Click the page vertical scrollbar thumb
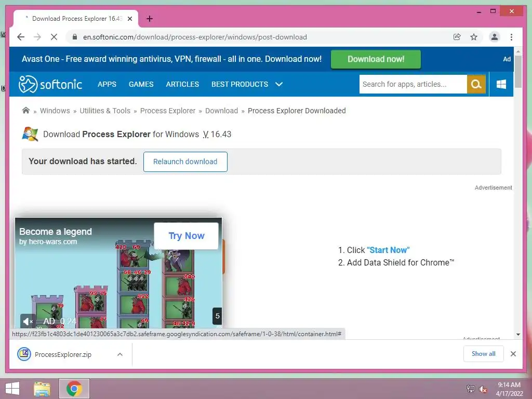 [518, 72]
